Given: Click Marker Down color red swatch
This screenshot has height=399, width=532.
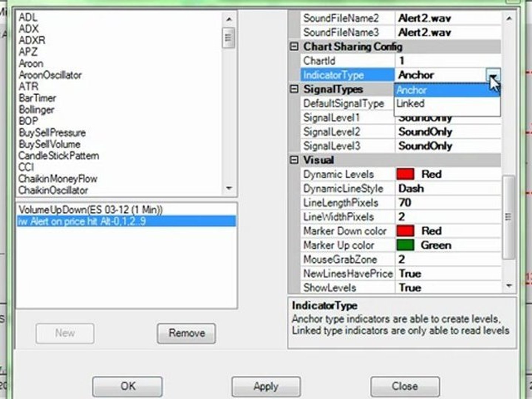Looking at the screenshot, I should (405, 231).
